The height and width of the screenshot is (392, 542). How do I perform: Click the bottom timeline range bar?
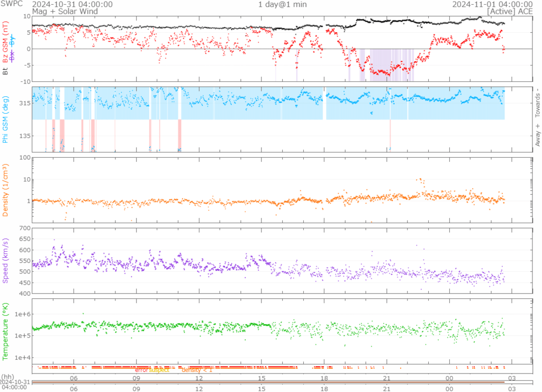point(268,382)
